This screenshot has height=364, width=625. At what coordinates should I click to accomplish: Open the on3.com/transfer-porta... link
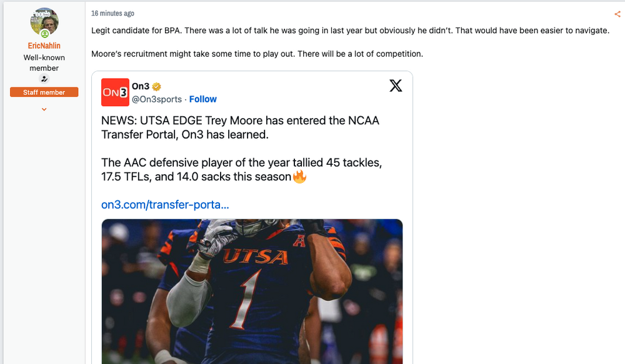165,205
